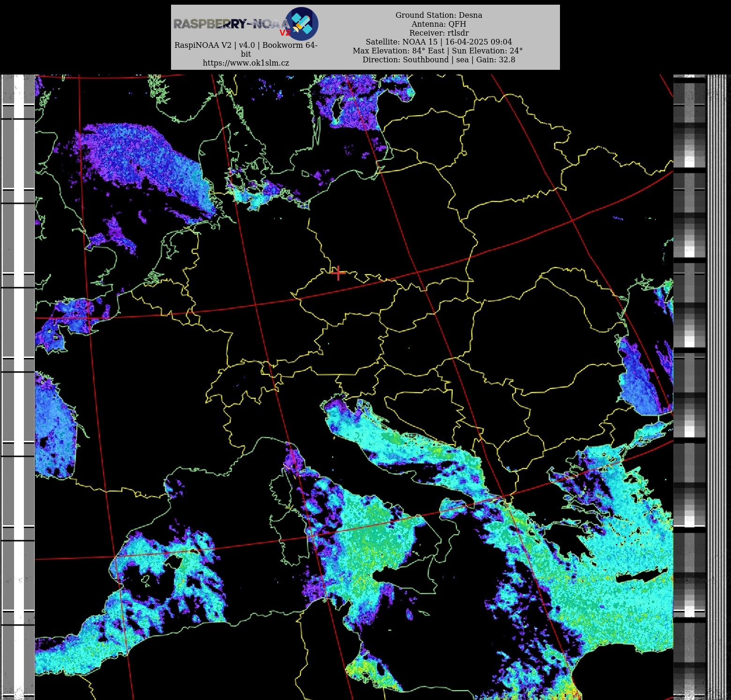Click the red ground station cross marker
Image resolution: width=731 pixels, height=700 pixels.
(338, 273)
